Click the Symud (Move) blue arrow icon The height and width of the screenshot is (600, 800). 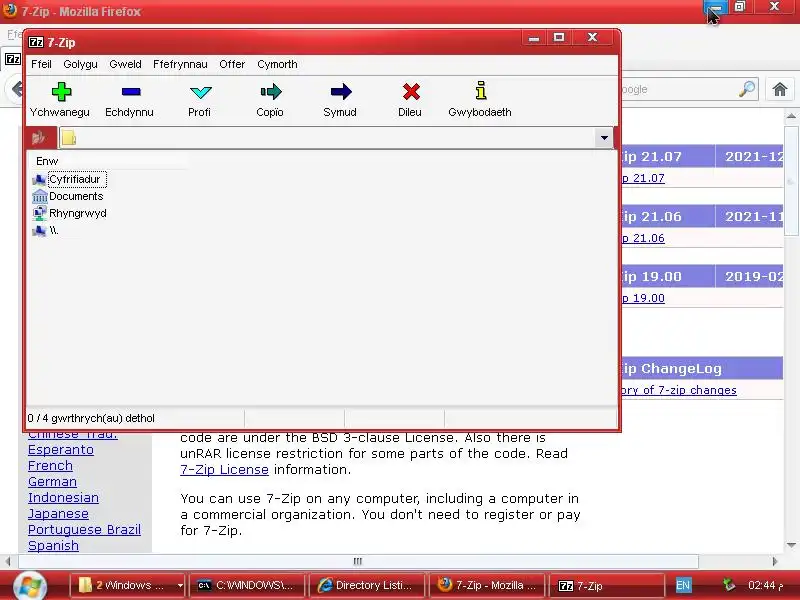click(341, 92)
